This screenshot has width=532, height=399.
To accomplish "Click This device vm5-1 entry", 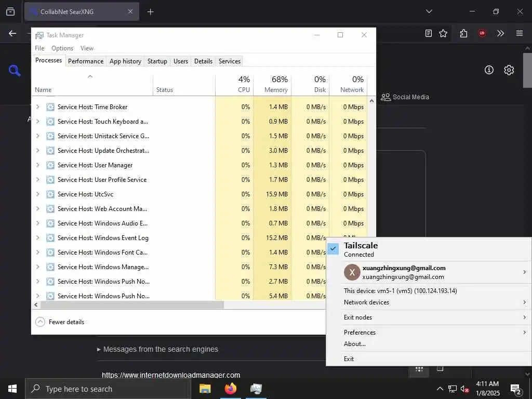I will click(x=429, y=291).
